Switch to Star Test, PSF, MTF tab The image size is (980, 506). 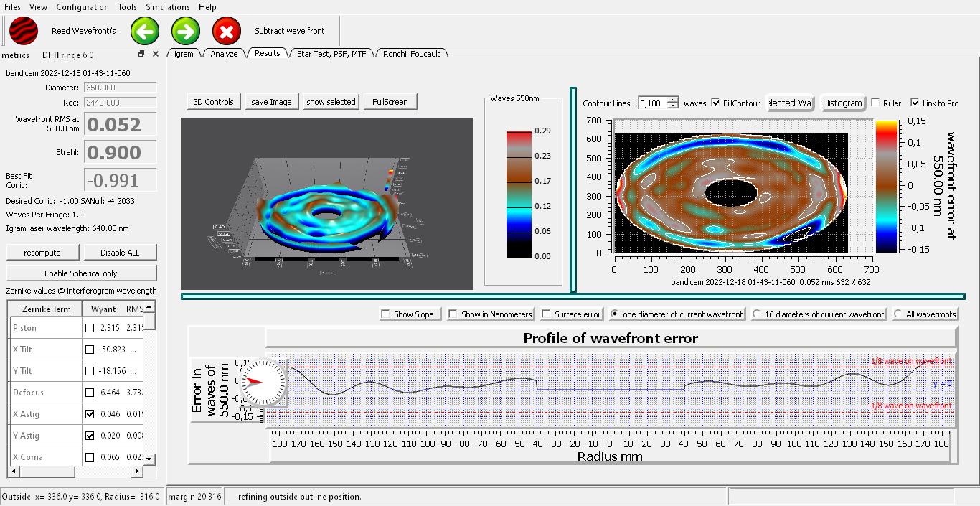[x=331, y=53]
